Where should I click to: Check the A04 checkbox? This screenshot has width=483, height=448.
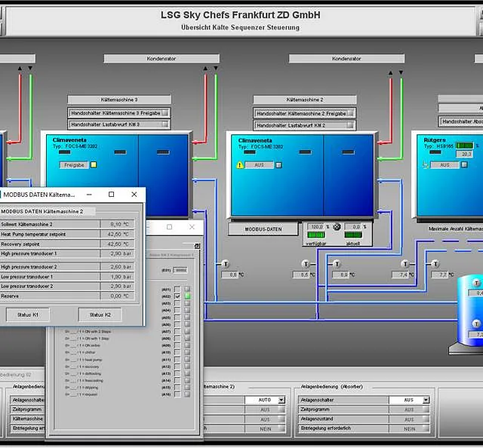tap(177, 311)
